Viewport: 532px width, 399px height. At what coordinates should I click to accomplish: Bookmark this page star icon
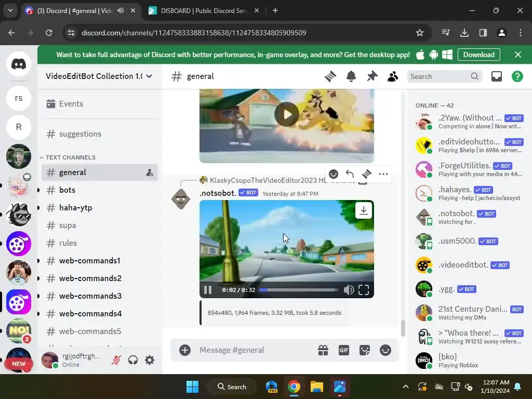pyautogui.click(x=419, y=33)
